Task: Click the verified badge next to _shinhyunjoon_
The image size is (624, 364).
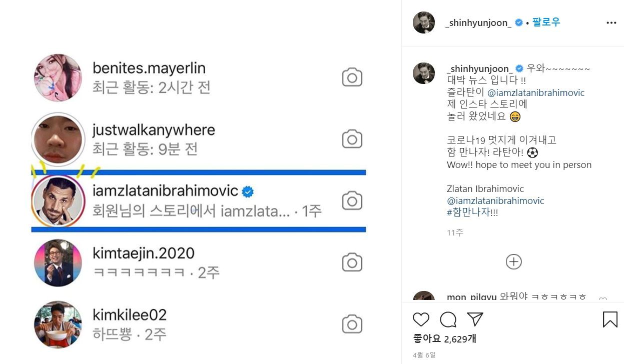Action: point(518,22)
